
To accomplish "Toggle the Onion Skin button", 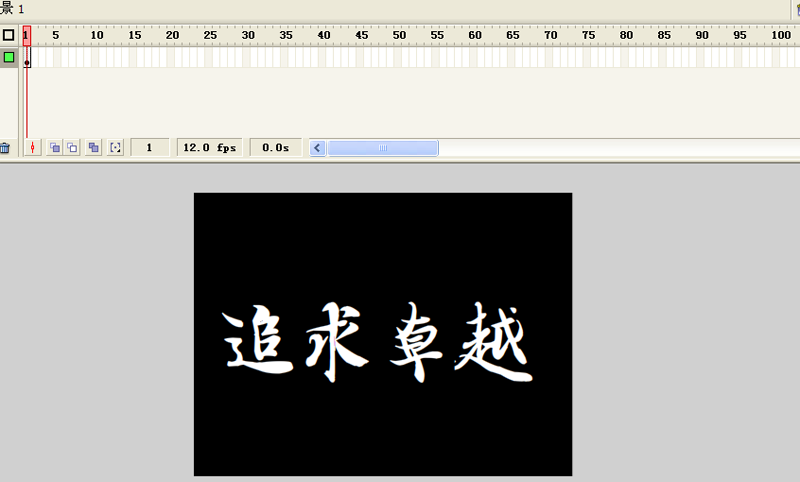I will (x=55, y=148).
